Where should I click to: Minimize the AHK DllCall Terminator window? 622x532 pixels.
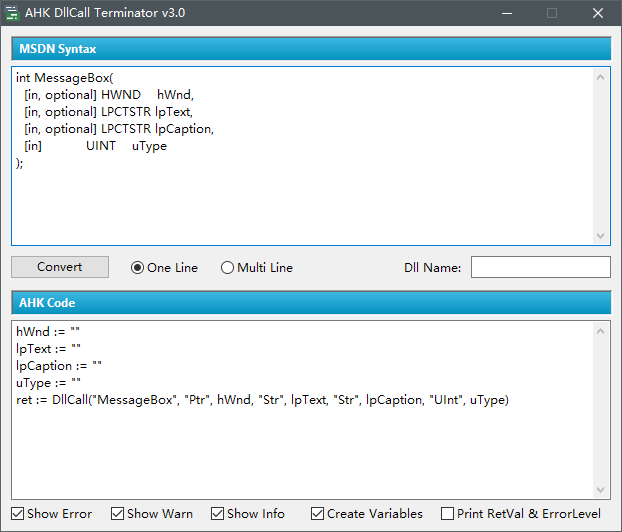[x=507, y=13]
